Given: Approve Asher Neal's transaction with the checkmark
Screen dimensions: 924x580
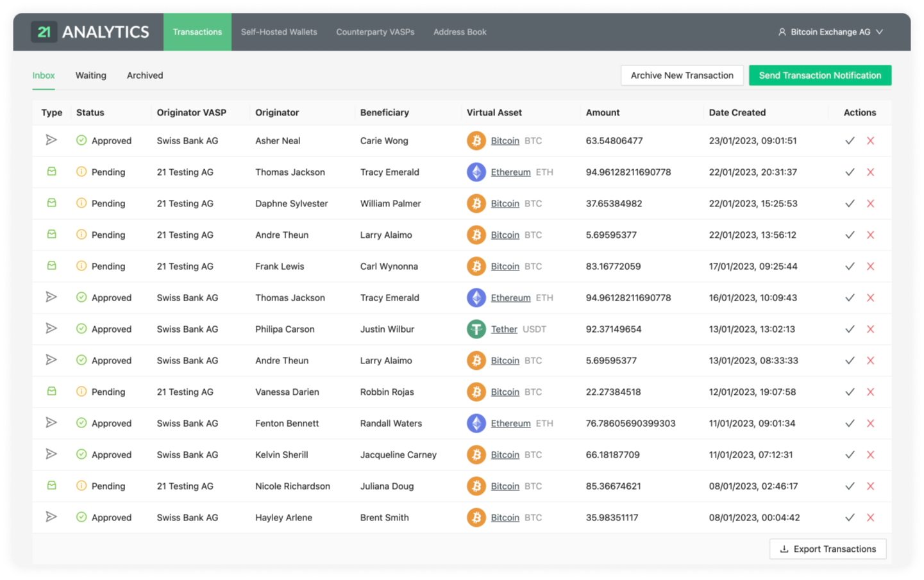Looking at the screenshot, I should tap(850, 140).
